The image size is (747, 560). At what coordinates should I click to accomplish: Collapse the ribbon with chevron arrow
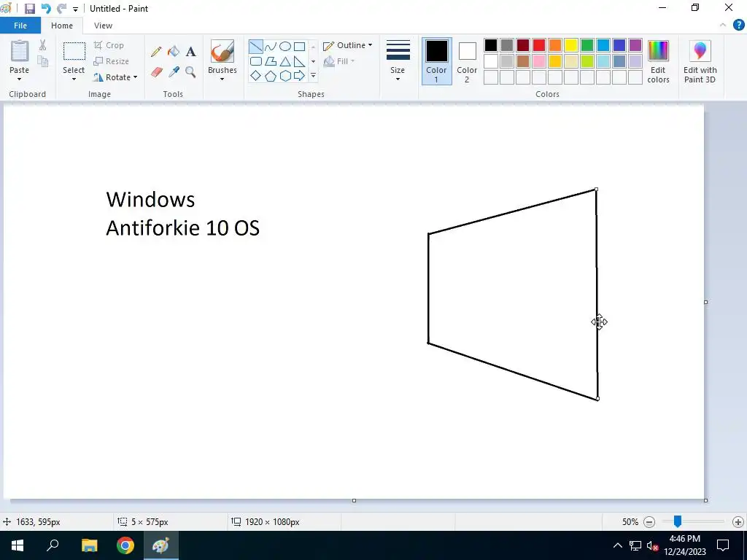723,26
